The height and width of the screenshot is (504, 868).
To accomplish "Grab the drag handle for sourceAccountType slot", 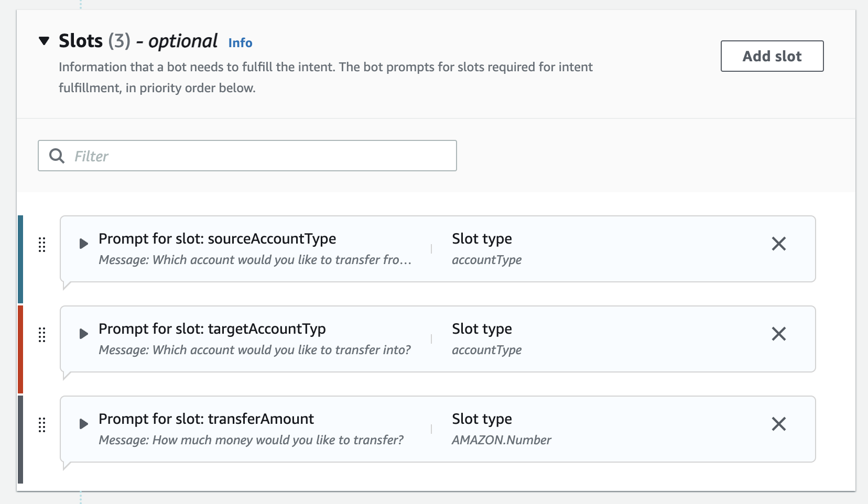I will [42, 245].
